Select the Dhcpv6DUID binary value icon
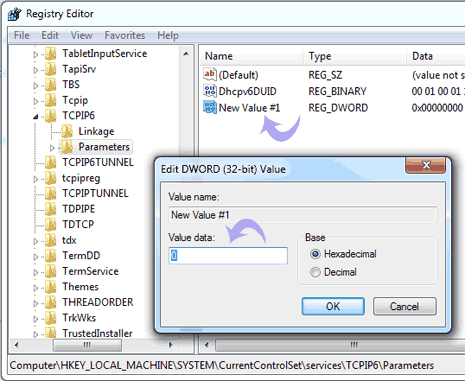465x381 pixels. (x=210, y=91)
